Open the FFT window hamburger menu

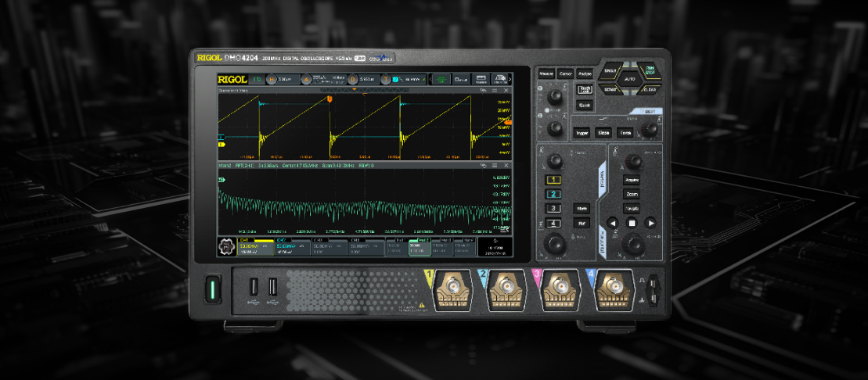click(x=495, y=166)
